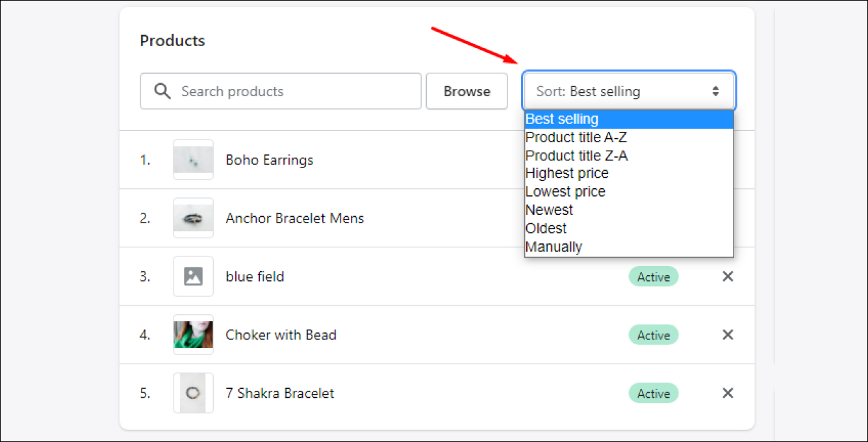
Task: Remove Choker with Bead with X
Action: tap(728, 335)
